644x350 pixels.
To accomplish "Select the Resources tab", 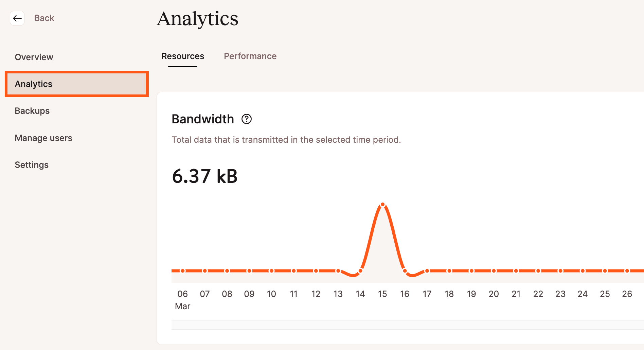I will [x=183, y=56].
